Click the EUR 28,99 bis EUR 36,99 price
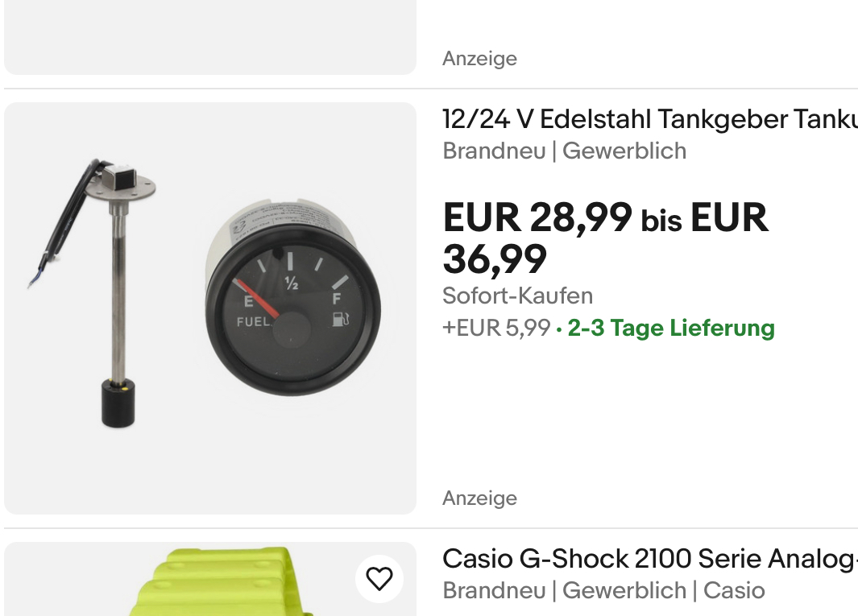The image size is (858, 616). 605,238
